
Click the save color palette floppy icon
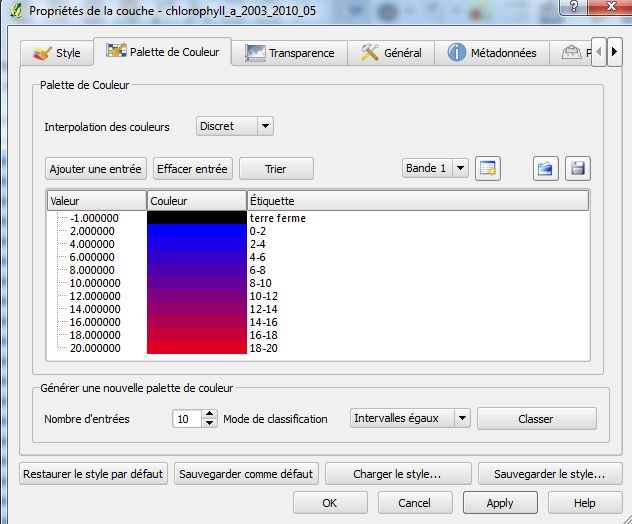click(577, 168)
